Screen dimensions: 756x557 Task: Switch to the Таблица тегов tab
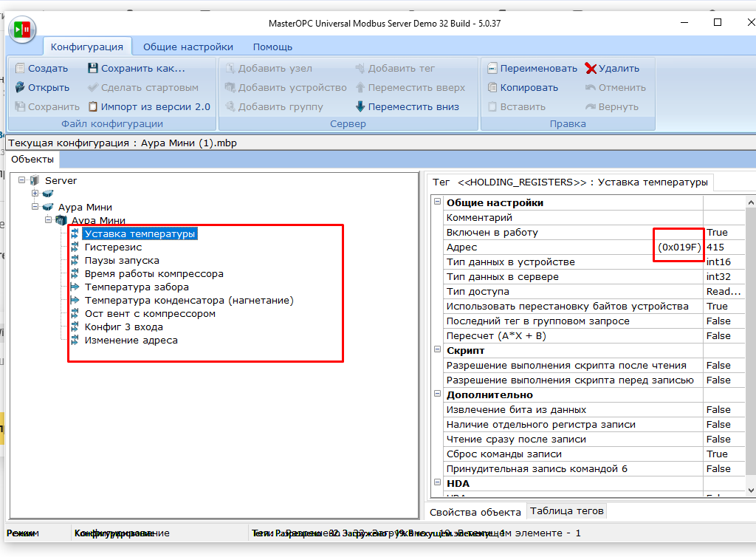coord(567,510)
